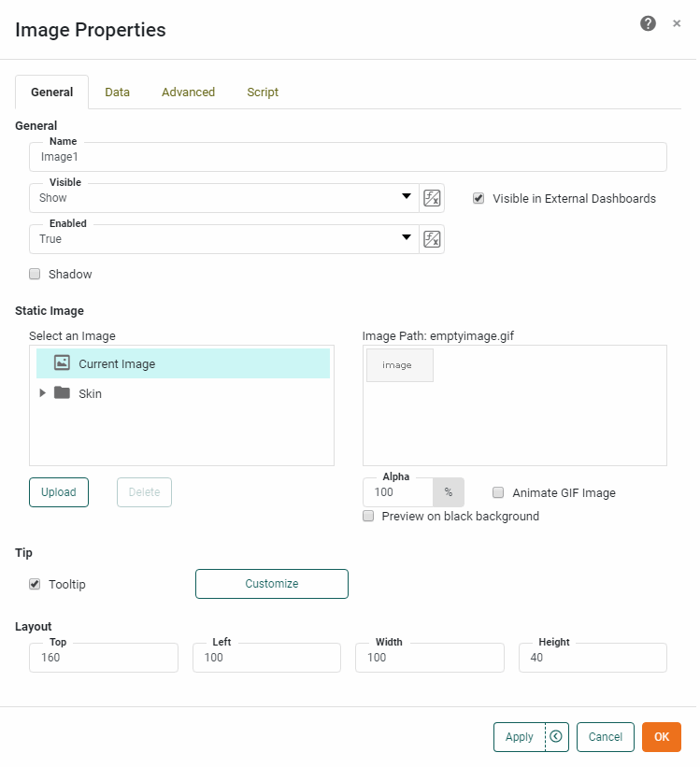Open the Advanced tab
This screenshot has width=700, height=767.
tap(188, 92)
